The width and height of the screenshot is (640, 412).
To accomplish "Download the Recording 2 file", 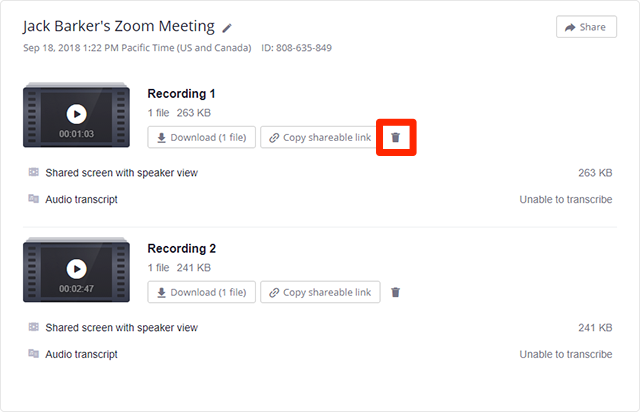I will click(x=202, y=292).
